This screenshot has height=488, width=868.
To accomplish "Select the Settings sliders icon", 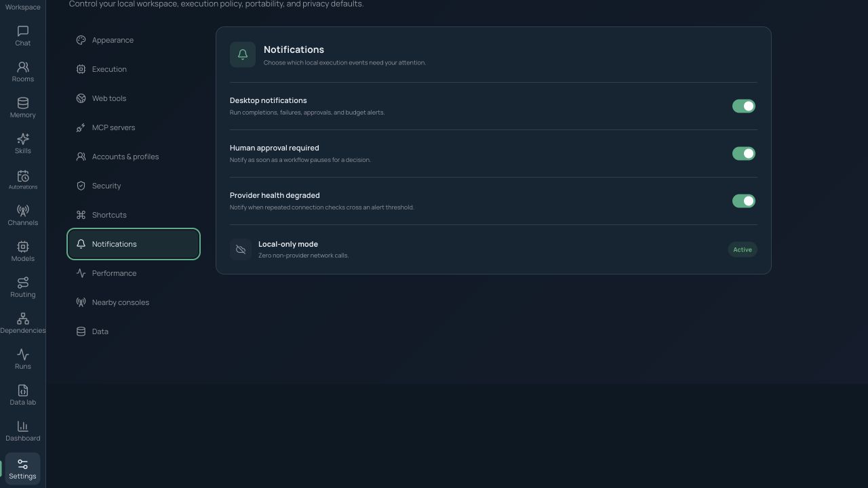I will 23,464.
